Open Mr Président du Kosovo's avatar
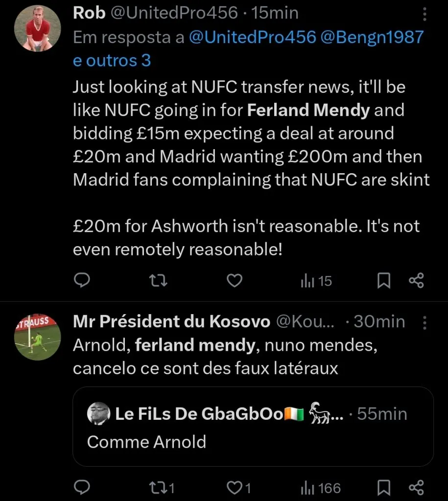 [38, 337]
